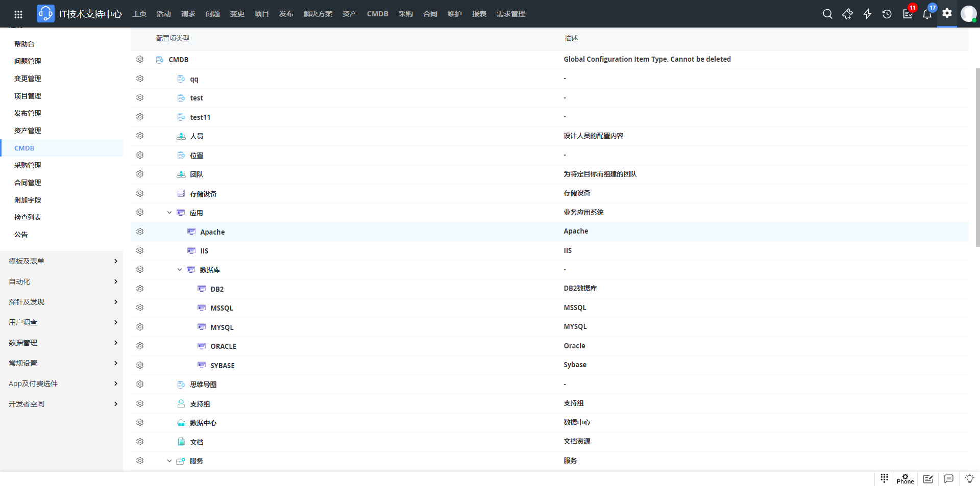This screenshot has width=980, height=486.
Task: Open the 请求 top menu
Action: point(188,14)
